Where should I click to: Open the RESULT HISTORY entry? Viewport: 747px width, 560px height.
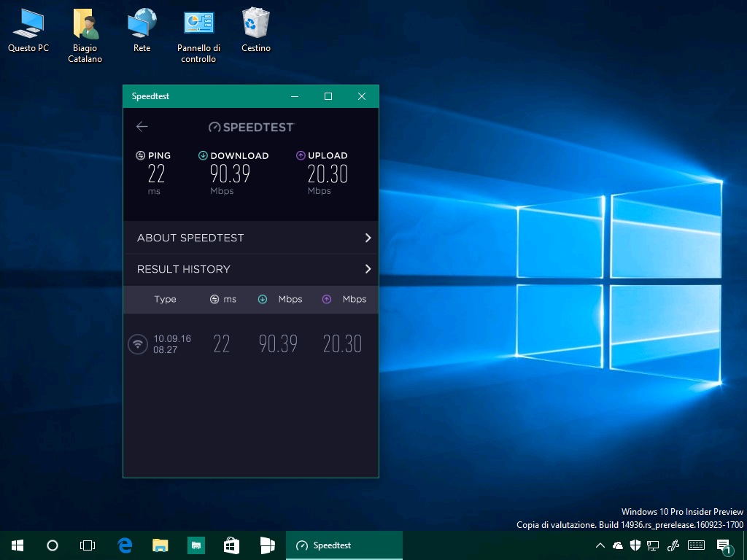click(251, 270)
